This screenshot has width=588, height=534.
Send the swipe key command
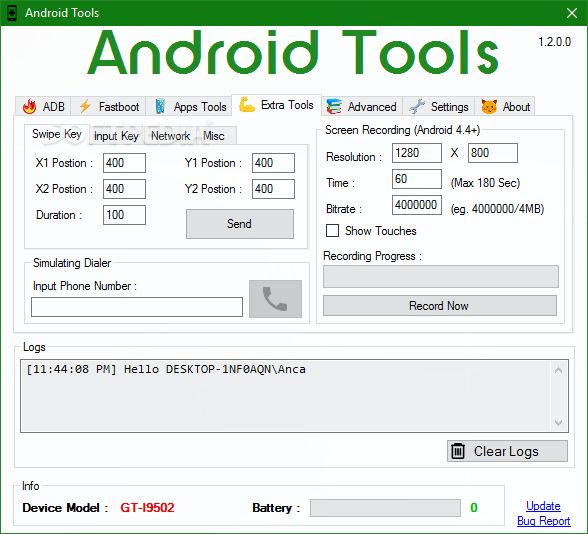pos(240,224)
